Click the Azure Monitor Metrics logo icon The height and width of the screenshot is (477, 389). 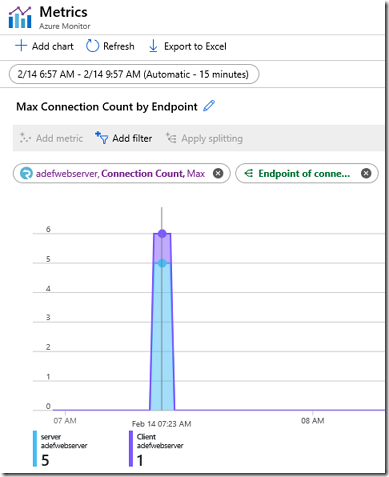pos(20,17)
